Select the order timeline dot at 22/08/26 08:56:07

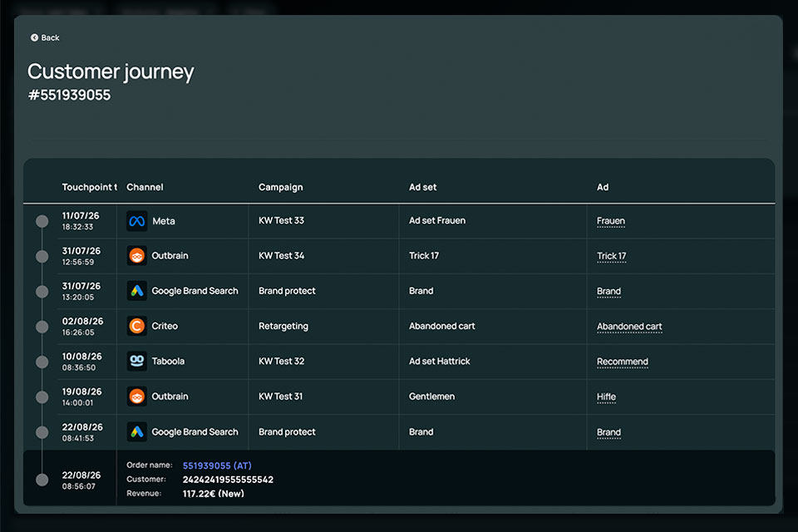tap(42, 480)
